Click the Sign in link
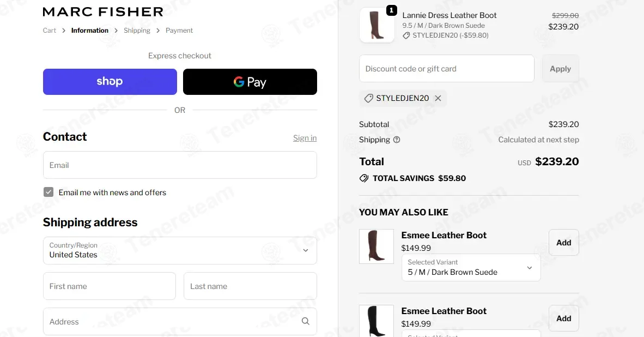644x337 pixels. 305,138
